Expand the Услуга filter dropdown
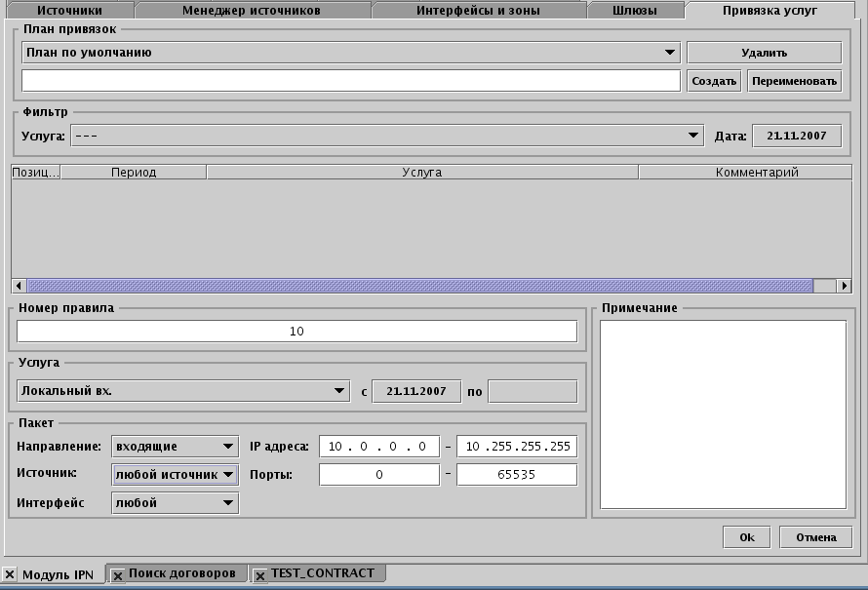The width and height of the screenshot is (868, 590). pyautogui.click(x=693, y=137)
